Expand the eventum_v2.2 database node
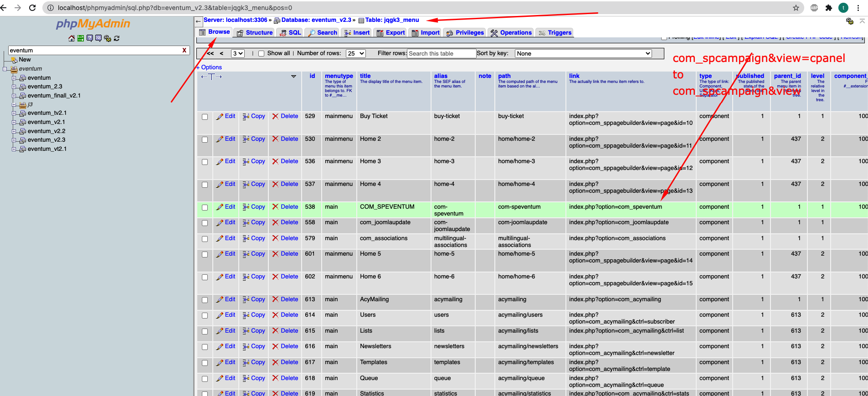 [14, 131]
